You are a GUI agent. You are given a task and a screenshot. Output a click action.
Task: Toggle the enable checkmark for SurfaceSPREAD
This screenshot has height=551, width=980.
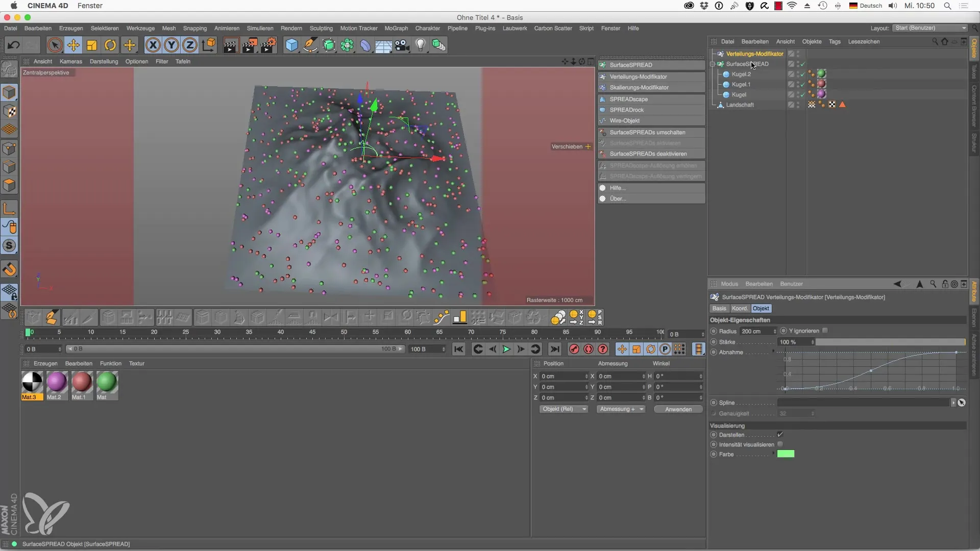(x=803, y=64)
